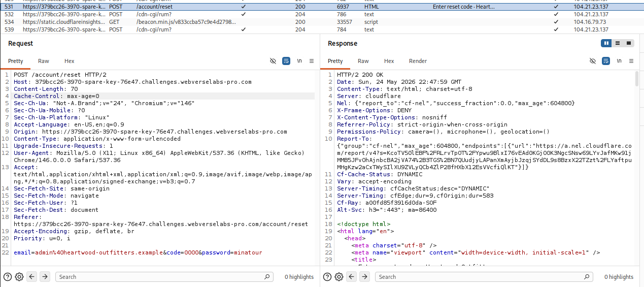Click the 'Request' panel heading
The image size is (644, 287).
(x=21, y=44)
